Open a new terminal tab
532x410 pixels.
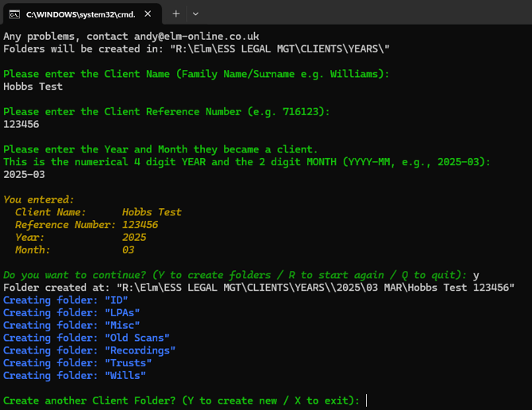(175, 14)
